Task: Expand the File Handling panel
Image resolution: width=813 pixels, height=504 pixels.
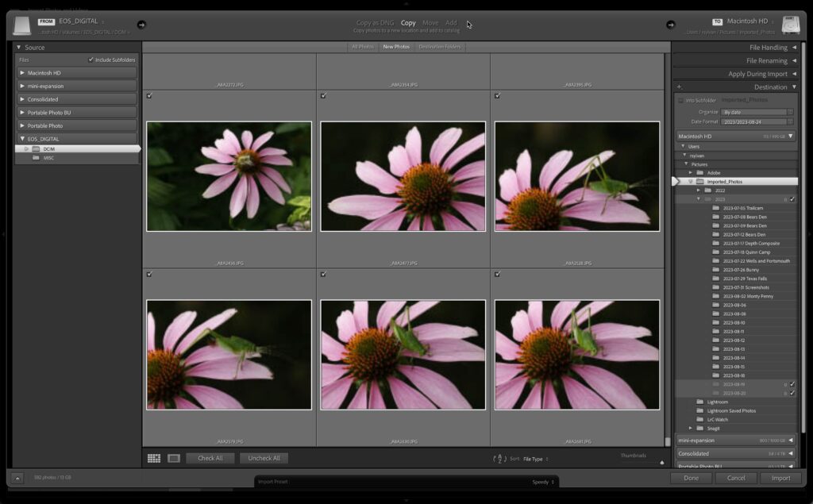Action: point(794,47)
